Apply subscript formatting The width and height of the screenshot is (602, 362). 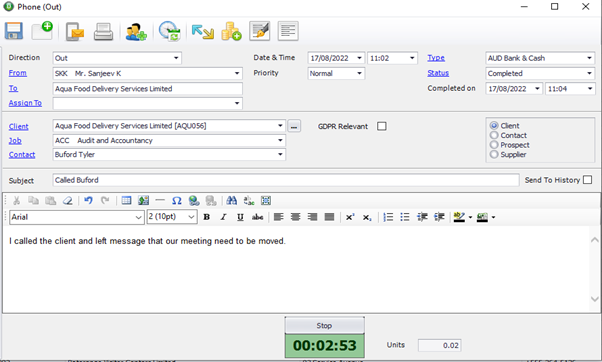(367, 217)
